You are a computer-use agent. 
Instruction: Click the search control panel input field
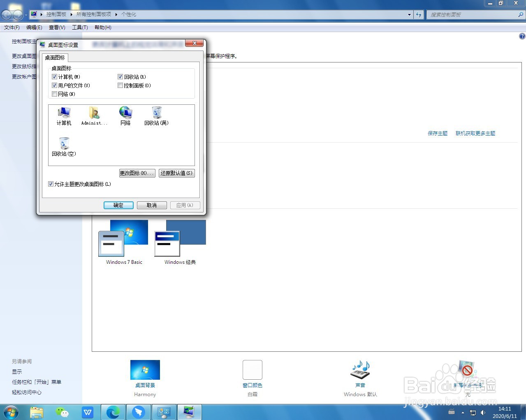(x=472, y=14)
